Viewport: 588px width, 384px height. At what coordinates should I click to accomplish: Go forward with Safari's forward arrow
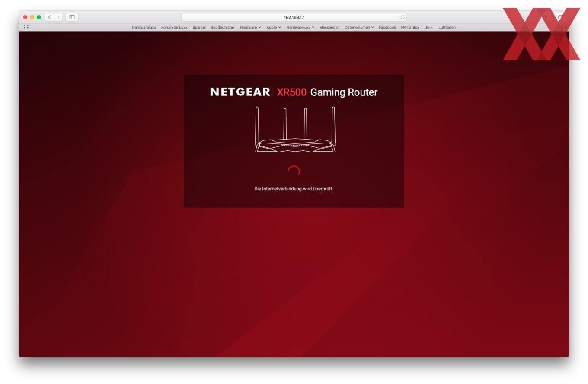(58, 17)
